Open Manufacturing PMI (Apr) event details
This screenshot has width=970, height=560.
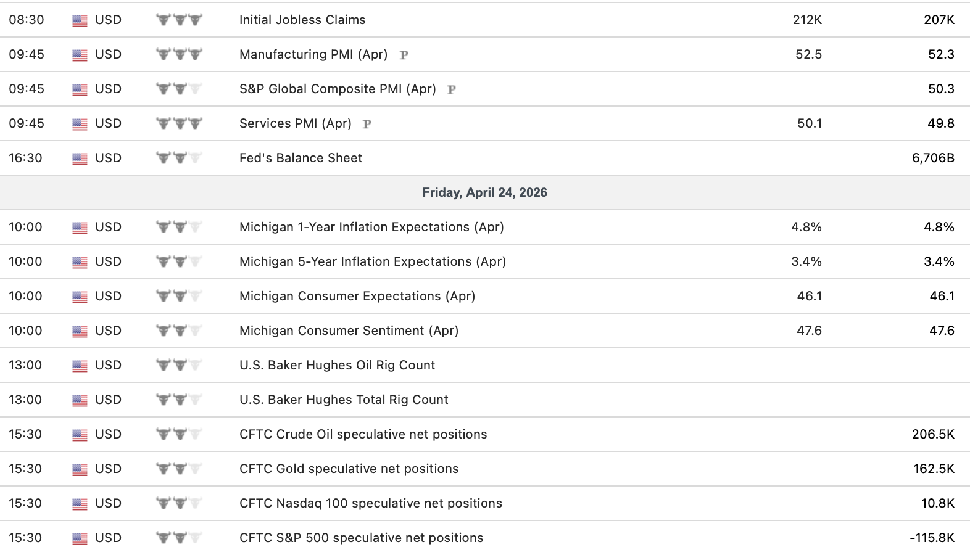313,54
